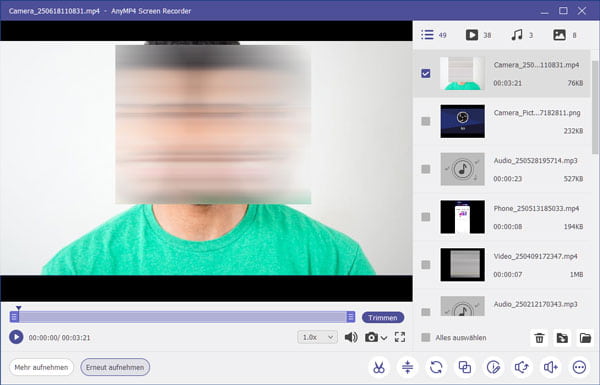
Task: Open the edit metadata tool
Action: 493,367
